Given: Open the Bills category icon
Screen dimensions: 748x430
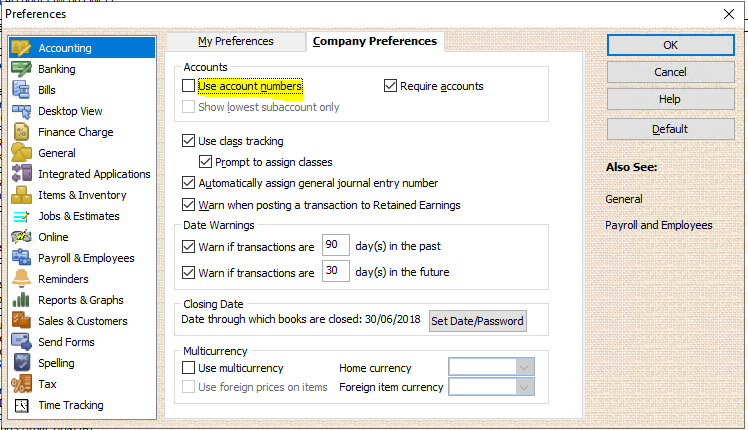Looking at the screenshot, I should (21, 90).
